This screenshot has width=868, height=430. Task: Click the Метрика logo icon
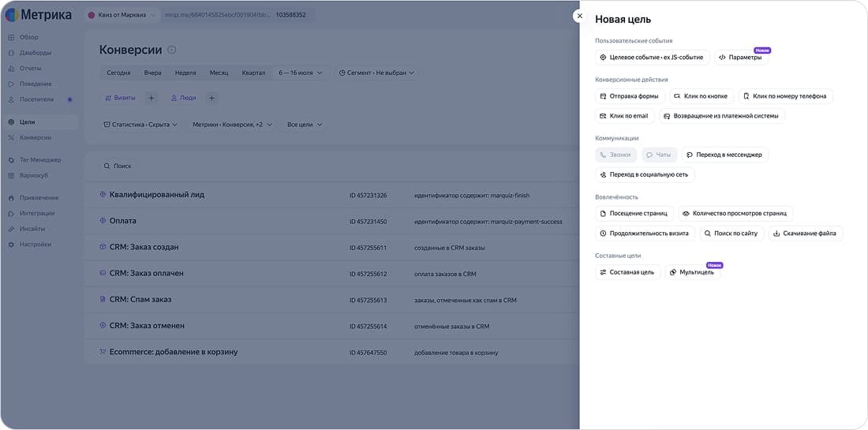(12, 15)
